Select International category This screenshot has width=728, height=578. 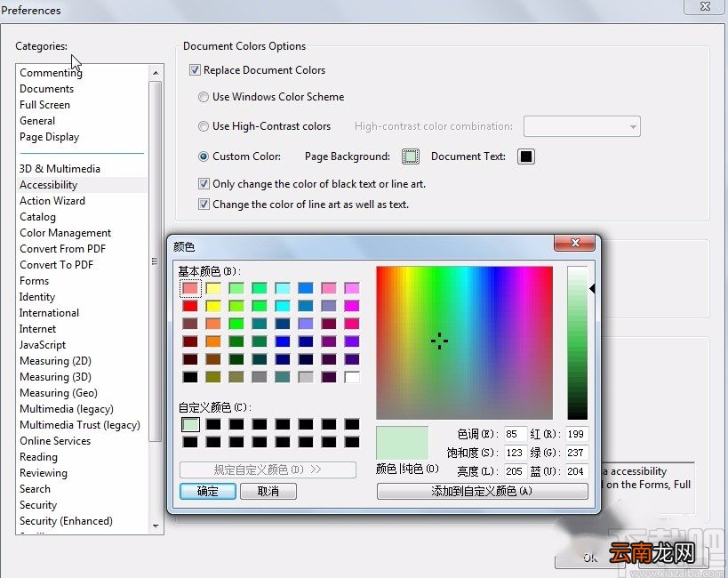49,313
